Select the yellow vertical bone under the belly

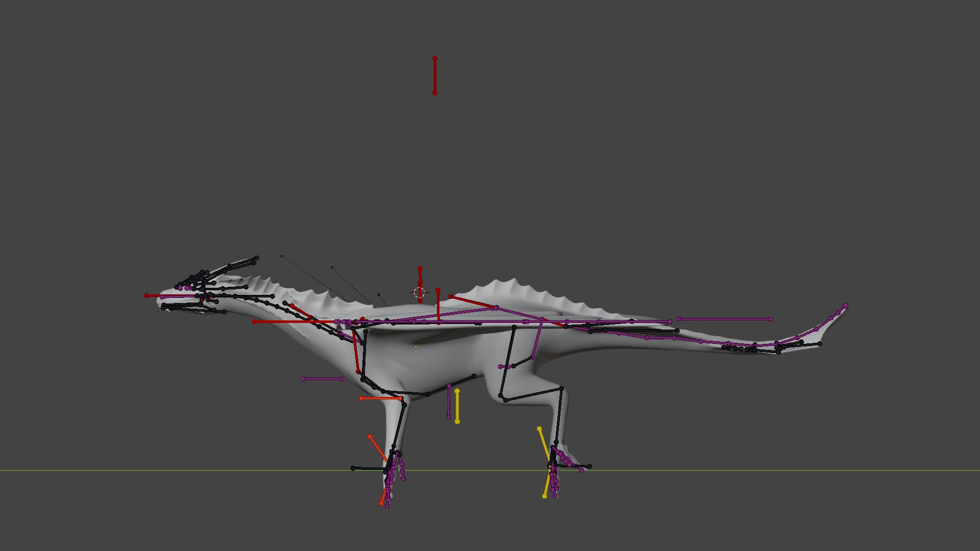click(457, 406)
